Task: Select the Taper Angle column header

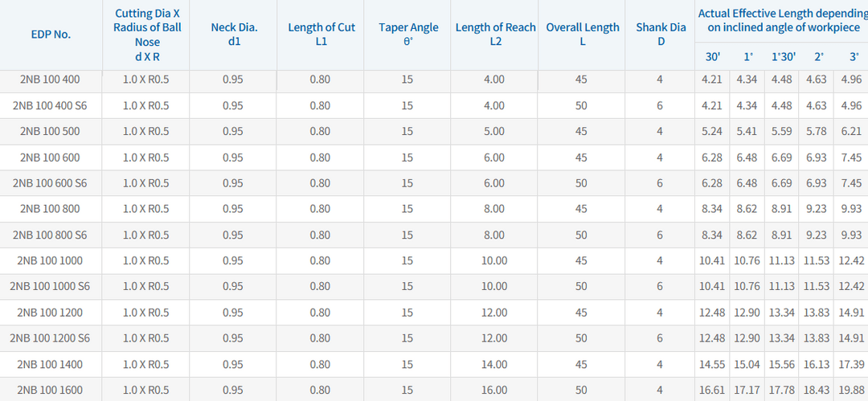Action: 408,35
